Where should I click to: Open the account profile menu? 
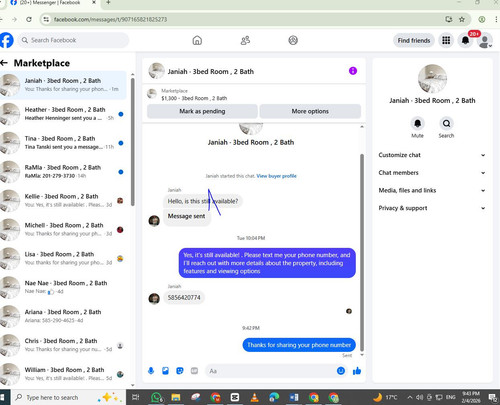485,41
